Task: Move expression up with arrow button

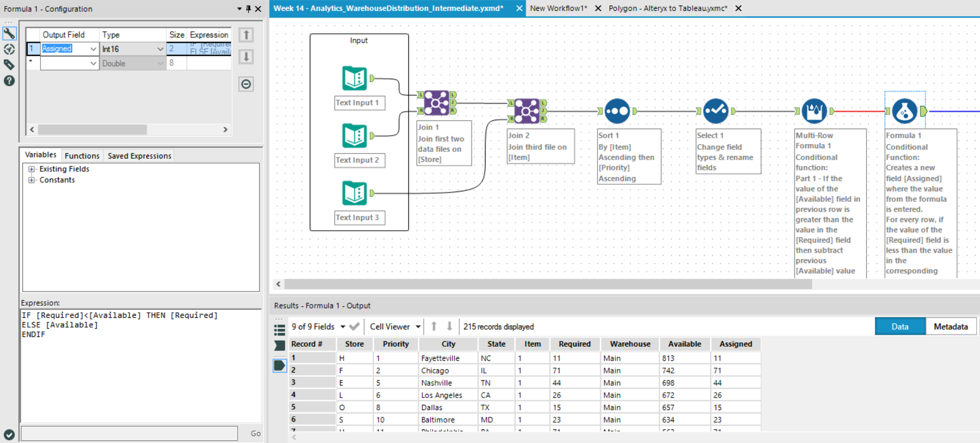Action: click(x=246, y=36)
